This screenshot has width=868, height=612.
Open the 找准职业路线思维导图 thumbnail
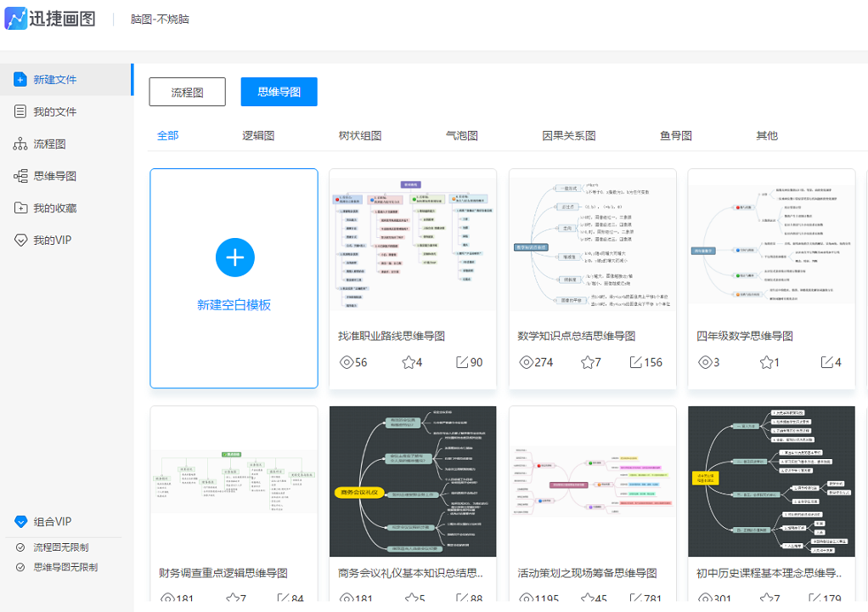[413, 244]
